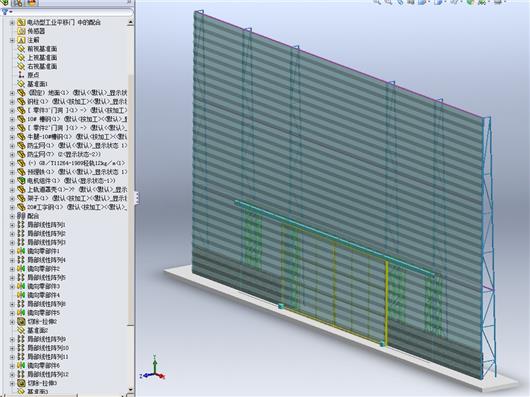The image size is (530, 397).
Task: Click the 传感器 sensors folder icon
Action: [x=21, y=31]
